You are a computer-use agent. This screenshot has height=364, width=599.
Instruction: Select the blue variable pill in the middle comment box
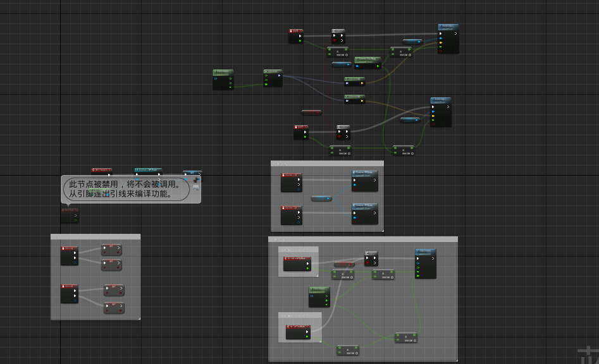click(x=321, y=198)
